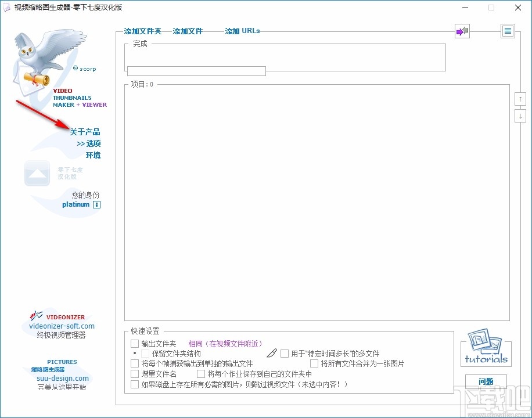
Task: Open the list view icon at top right
Action: 508,31
